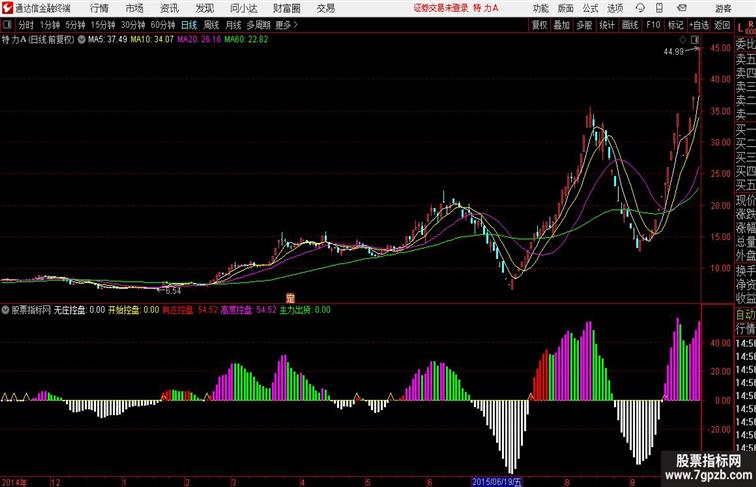The image size is (756, 487).
Task: Open the 行情 menu
Action: [99, 8]
